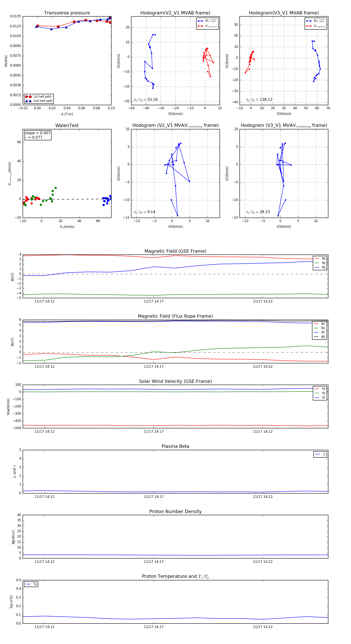Select the |B| legend entry
Viewport: 351px width, 644px height.
tap(320, 337)
